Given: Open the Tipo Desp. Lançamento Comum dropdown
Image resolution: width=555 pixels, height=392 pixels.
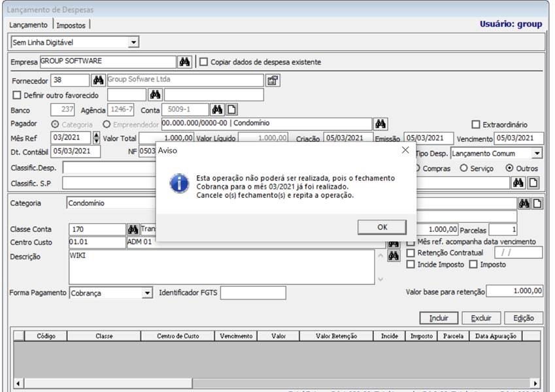Looking at the screenshot, I should click(537, 154).
